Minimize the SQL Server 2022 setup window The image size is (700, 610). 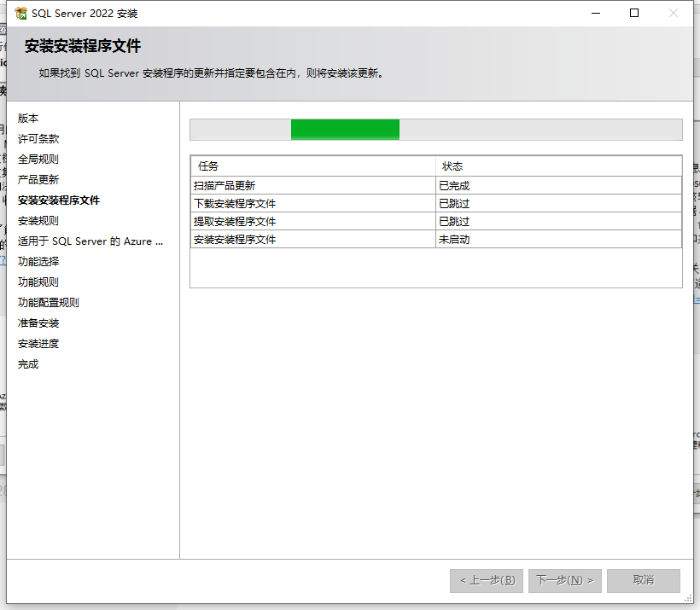[x=596, y=14]
